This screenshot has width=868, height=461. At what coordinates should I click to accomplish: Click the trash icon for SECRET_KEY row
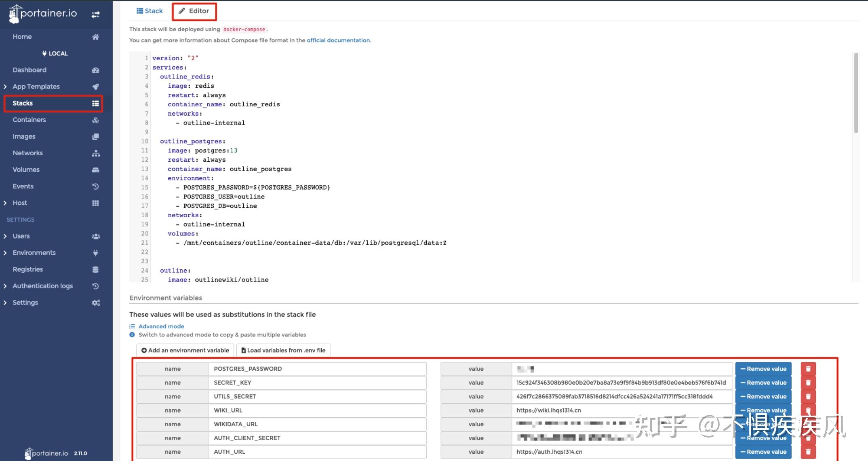808,383
